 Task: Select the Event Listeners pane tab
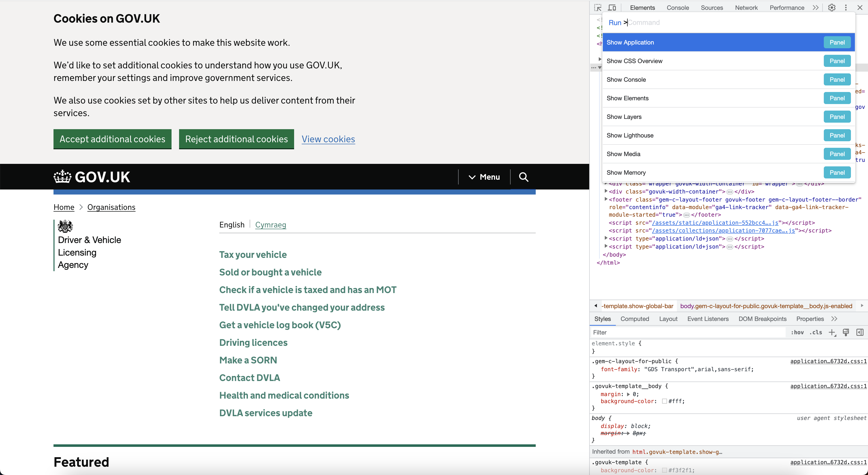coord(708,319)
